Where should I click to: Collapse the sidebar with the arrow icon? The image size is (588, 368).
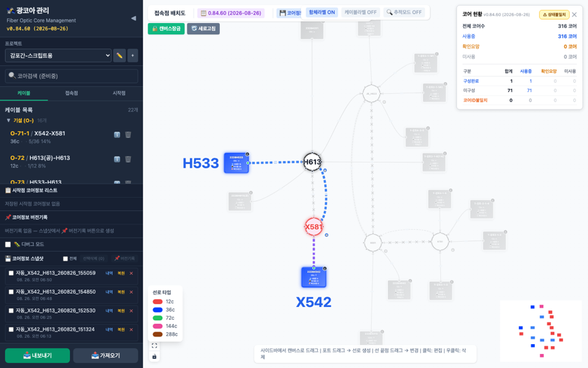click(134, 18)
